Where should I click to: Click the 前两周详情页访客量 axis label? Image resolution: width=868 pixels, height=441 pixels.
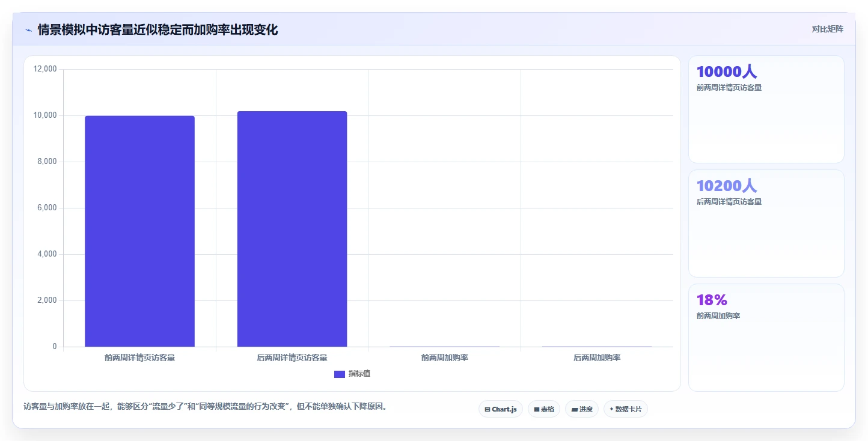pos(139,358)
